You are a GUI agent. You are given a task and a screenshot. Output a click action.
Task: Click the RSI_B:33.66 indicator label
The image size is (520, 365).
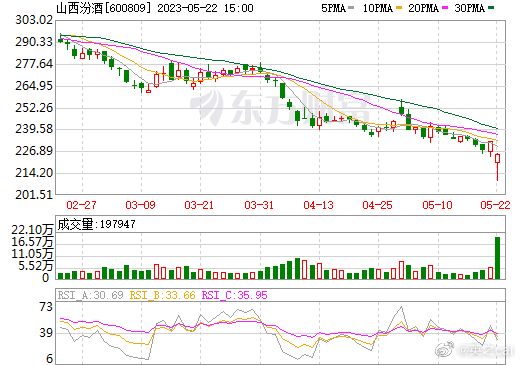point(162,295)
